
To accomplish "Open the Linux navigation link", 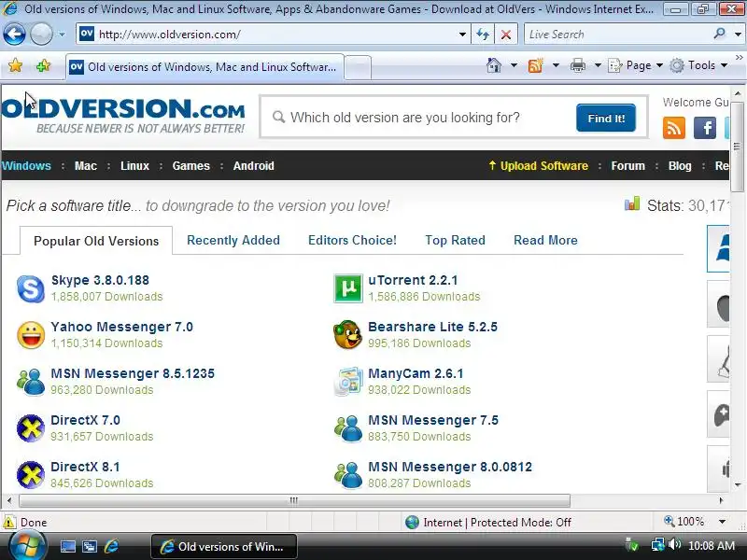I will (x=134, y=166).
